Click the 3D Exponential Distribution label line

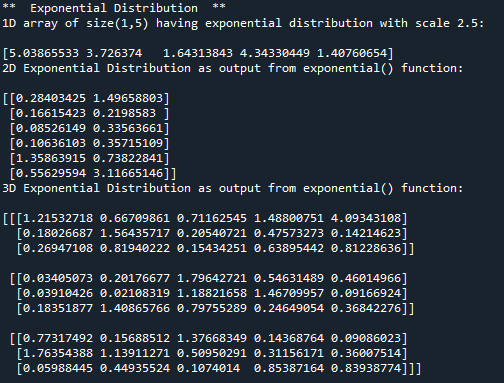coord(233,188)
